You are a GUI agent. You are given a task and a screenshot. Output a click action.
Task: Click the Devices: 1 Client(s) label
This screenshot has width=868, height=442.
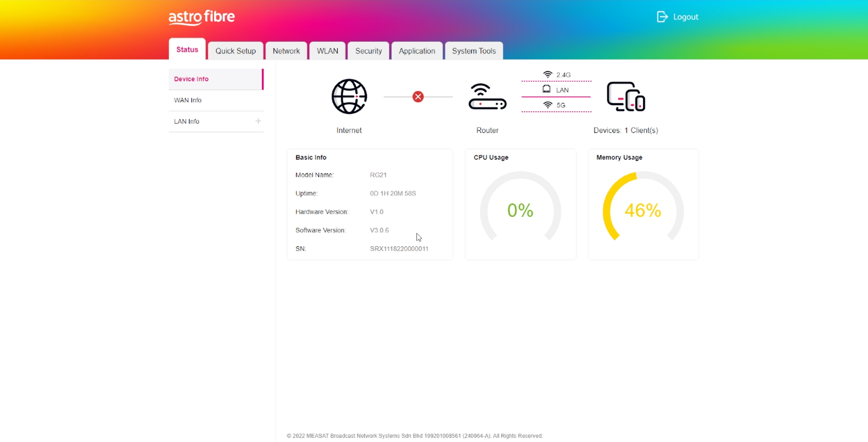pos(625,130)
